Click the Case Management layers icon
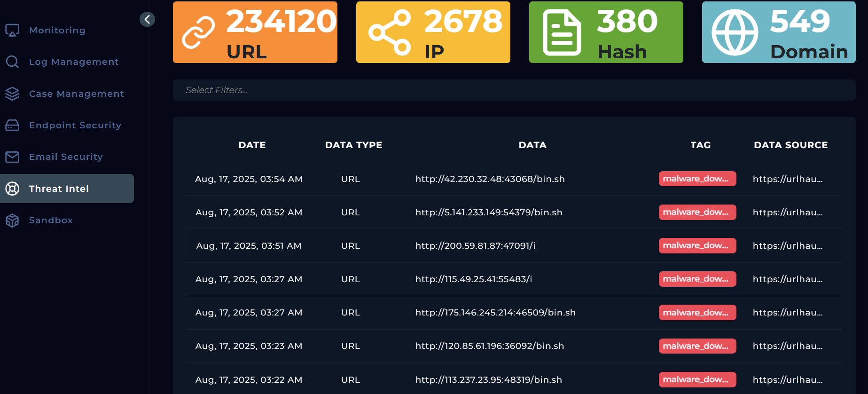The image size is (868, 394). click(12, 94)
